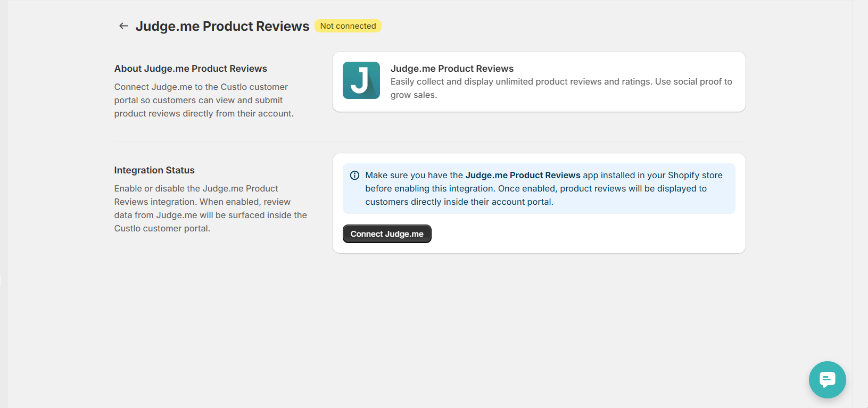
Task: Open the chat support bubble
Action: [827, 380]
